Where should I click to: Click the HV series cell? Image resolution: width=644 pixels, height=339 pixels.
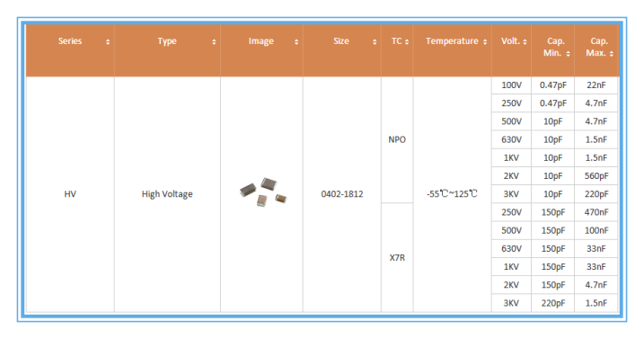[x=70, y=194]
